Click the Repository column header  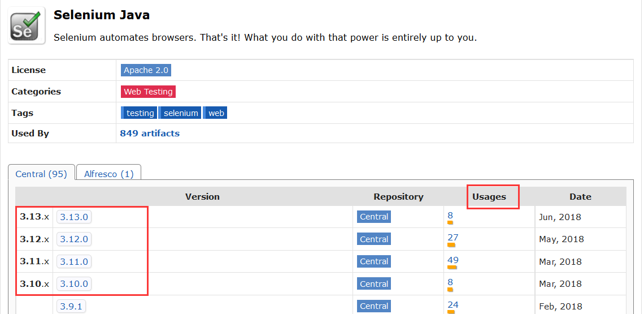coord(398,197)
